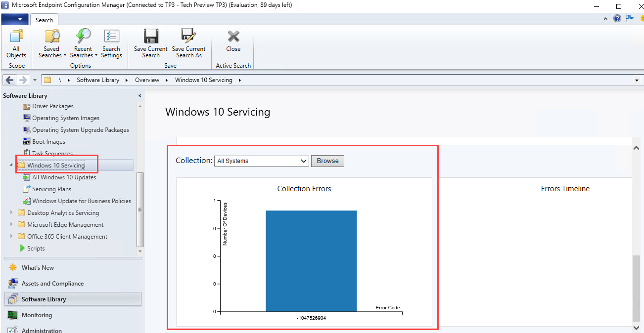Go back using the back arrow
644x333 pixels.
pyautogui.click(x=10, y=80)
